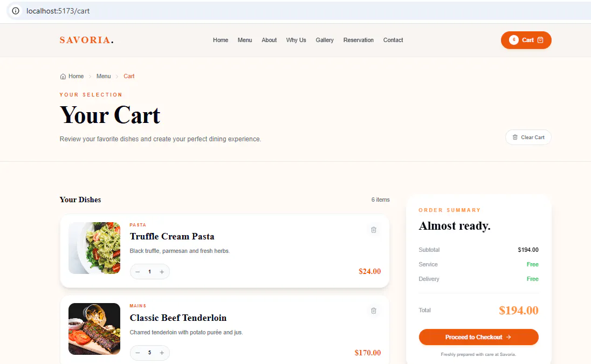This screenshot has height=364, width=591.
Task: Remove Classic Beef Tenderloin with trash icon
Action: [374, 311]
